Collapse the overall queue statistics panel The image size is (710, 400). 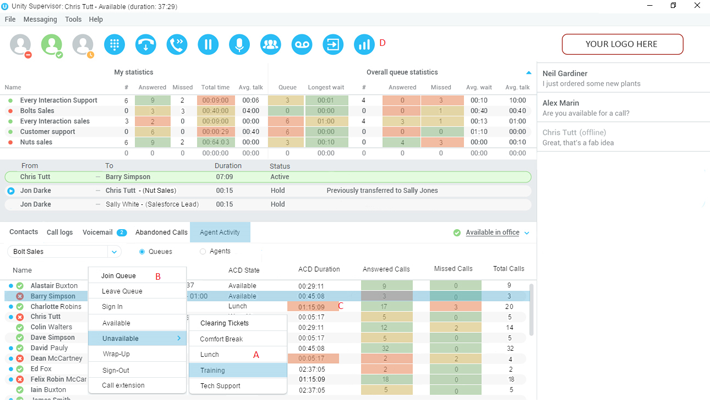[x=528, y=72]
